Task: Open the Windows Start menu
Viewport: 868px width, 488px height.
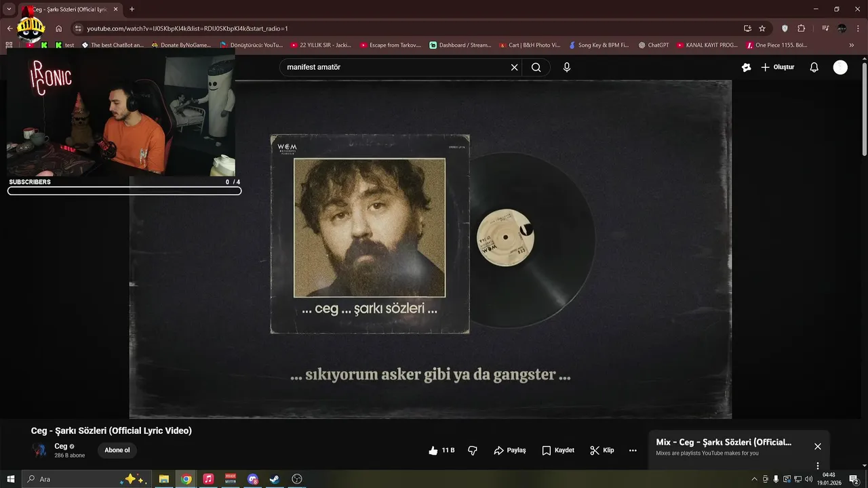Action: click(11, 479)
